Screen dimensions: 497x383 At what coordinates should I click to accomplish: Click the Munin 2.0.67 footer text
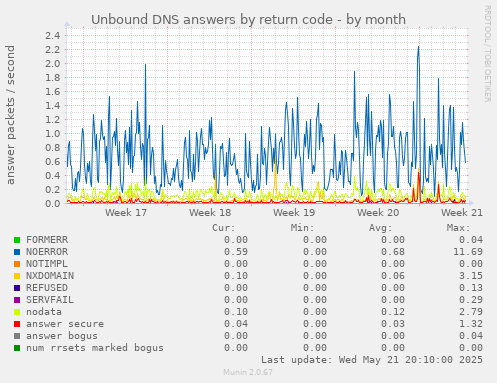248,372
